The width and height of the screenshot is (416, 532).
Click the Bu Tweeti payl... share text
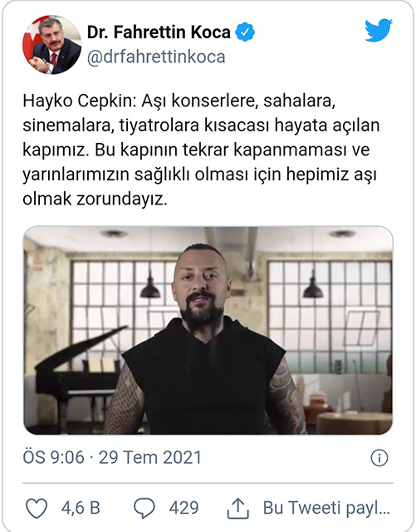[x=326, y=508]
